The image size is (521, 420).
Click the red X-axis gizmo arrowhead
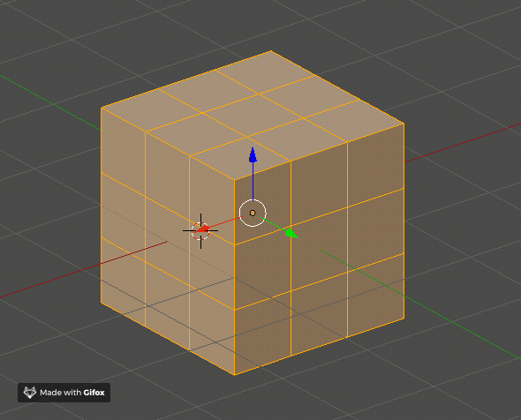202,229
